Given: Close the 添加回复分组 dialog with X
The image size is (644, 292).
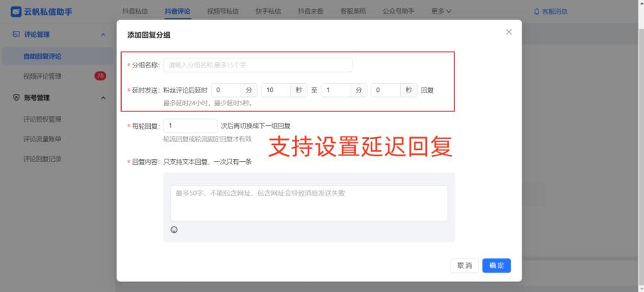Looking at the screenshot, I should 509,32.
